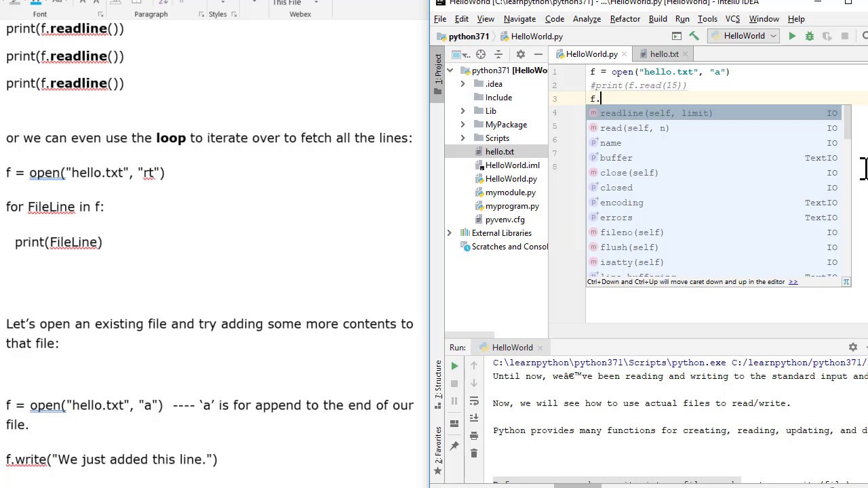Choose readline(self, limit) completion suggestion
The image size is (868, 488).
[714, 113]
